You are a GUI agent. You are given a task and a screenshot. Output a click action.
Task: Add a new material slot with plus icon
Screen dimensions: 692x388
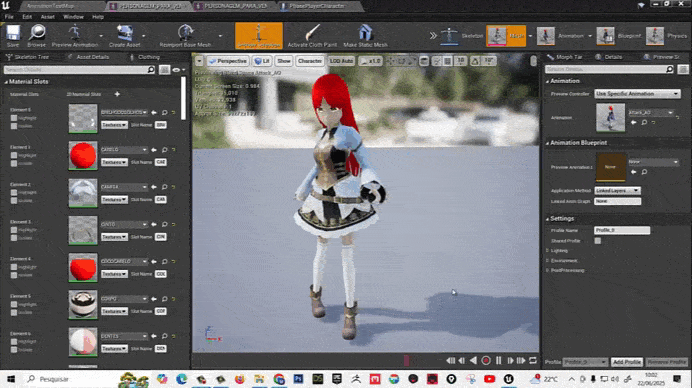(117, 94)
